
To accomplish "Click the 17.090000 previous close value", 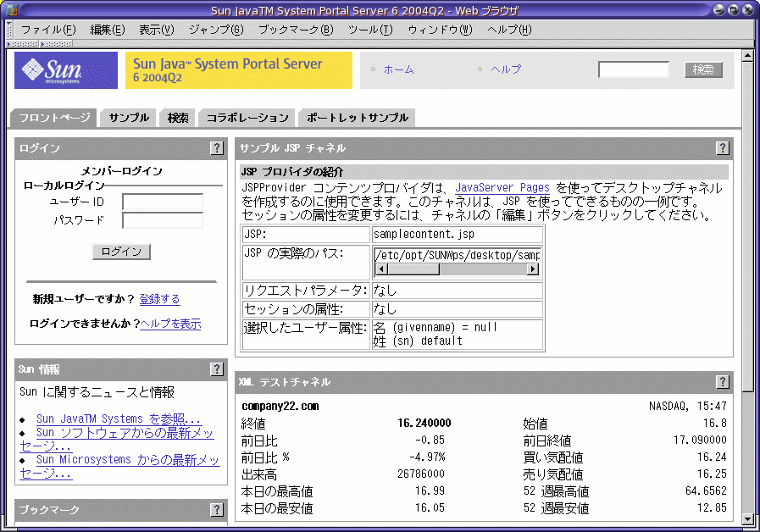I will [x=700, y=440].
